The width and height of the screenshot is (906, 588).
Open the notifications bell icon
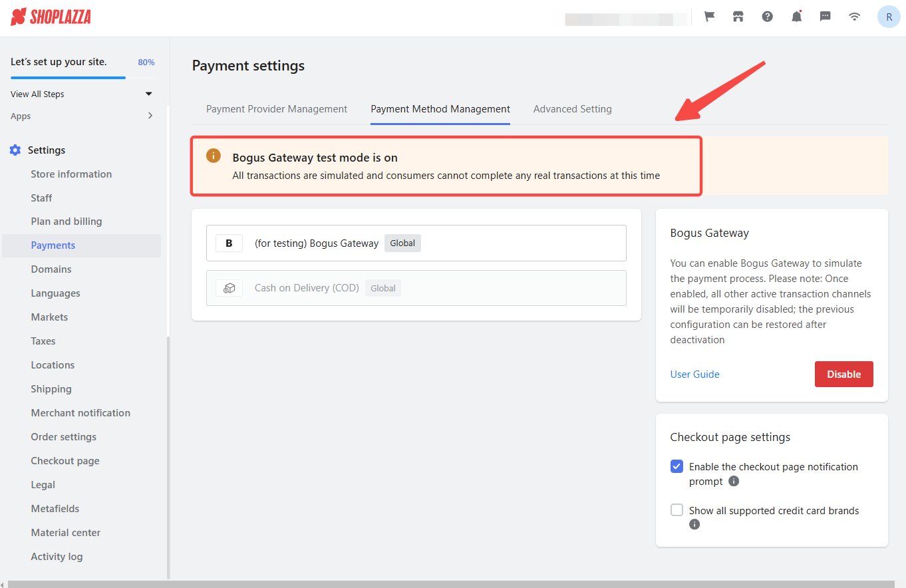(x=796, y=17)
